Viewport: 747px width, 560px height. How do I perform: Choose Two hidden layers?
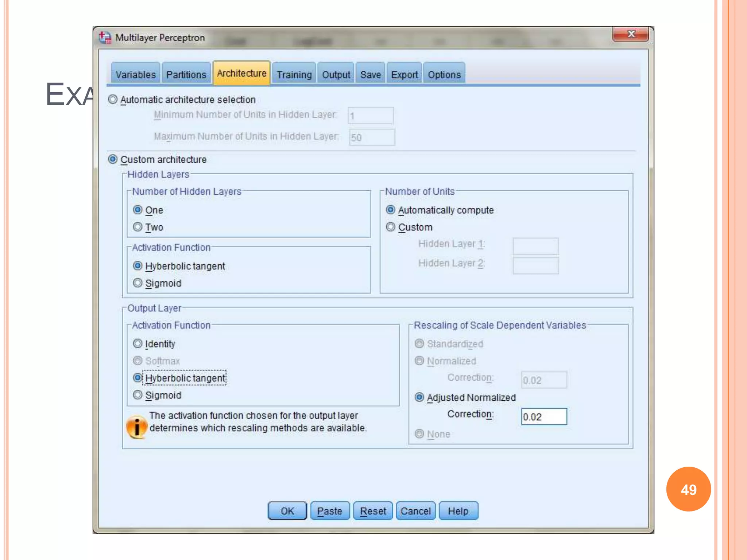(x=138, y=227)
